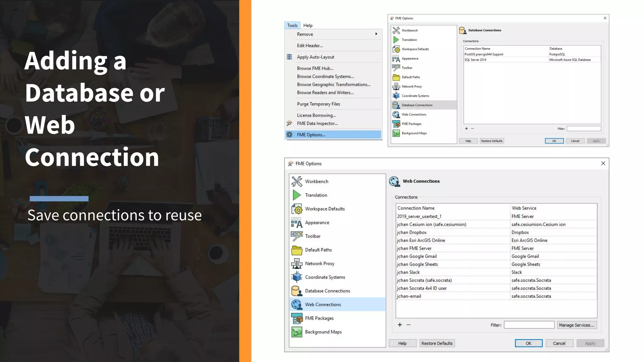Image resolution: width=644 pixels, height=362 pixels.
Task: Select Browse Geographic Transformations... menu entry
Action: click(x=333, y=85)
